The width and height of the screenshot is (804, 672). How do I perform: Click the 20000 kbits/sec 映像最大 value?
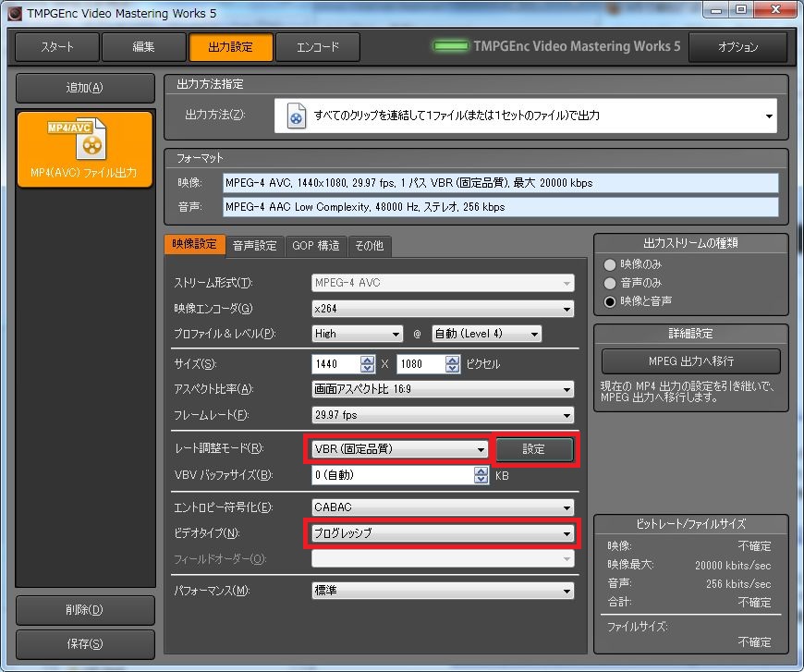pos(733,566)
